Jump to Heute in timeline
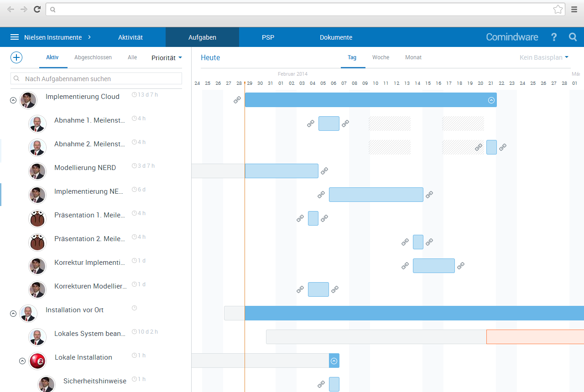The width and height of the screenshot is (584, 392). (210, 57)
